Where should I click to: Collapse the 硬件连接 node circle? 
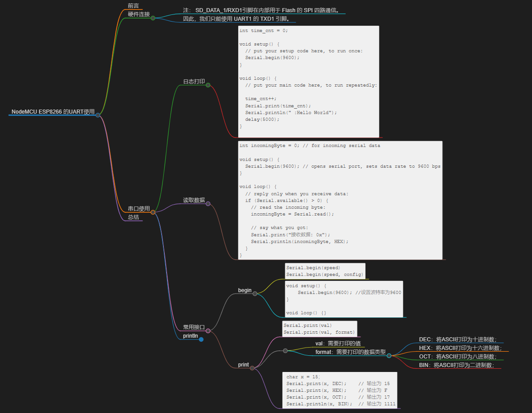[153, 18]
